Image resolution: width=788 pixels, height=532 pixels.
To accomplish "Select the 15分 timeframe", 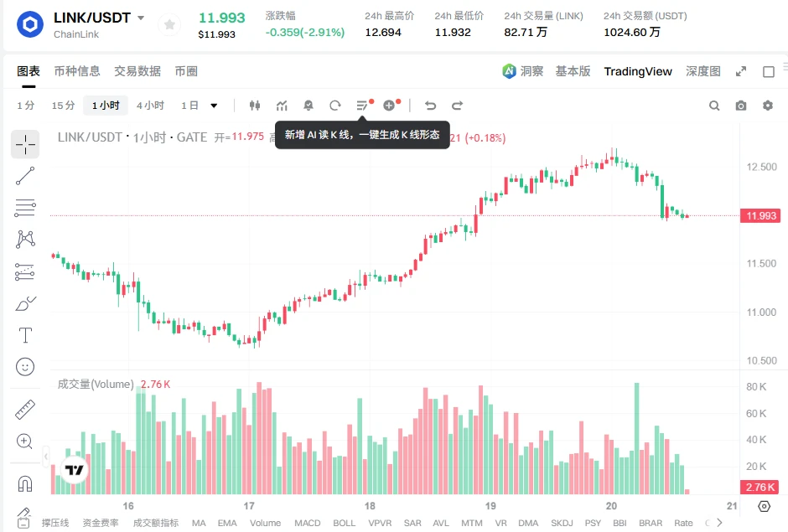I will (64, 106).
